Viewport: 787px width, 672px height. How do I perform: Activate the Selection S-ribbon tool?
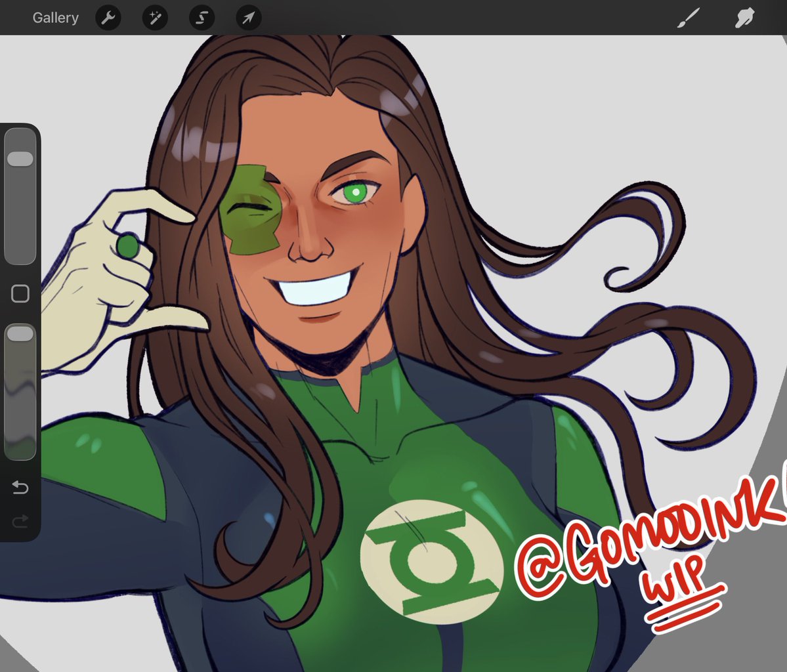[202, 18]
